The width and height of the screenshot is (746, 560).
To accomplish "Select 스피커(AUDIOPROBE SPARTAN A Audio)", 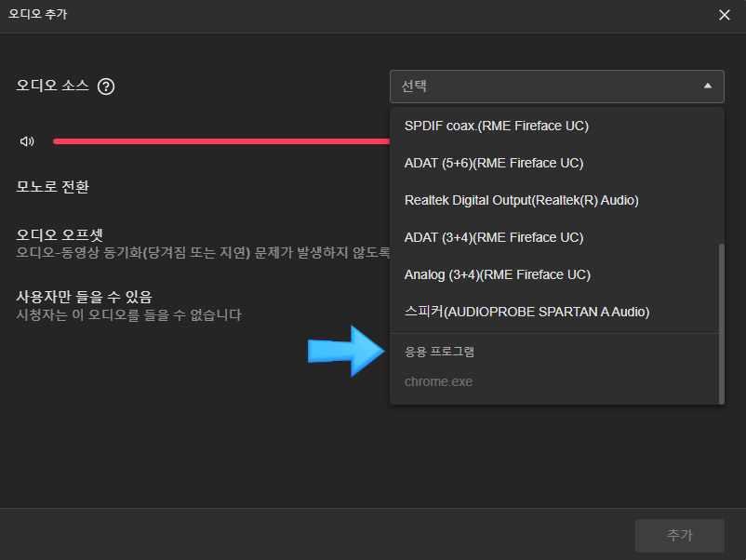I will pos(526,312).
